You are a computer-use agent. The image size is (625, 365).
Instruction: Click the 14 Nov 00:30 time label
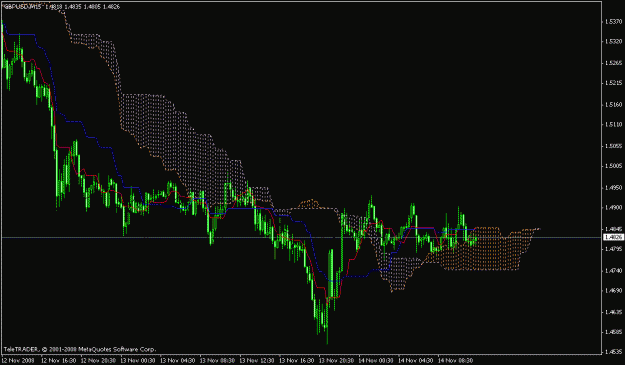point(376,360)
